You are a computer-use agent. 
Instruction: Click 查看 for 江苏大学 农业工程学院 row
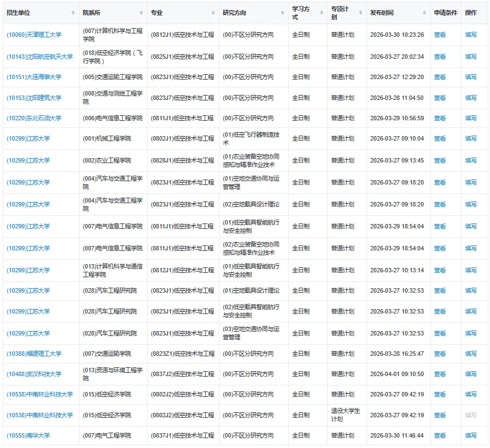[440, 160]
